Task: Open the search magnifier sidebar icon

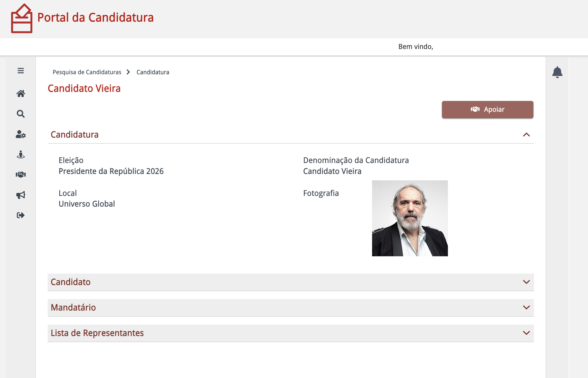Action: 21,114
